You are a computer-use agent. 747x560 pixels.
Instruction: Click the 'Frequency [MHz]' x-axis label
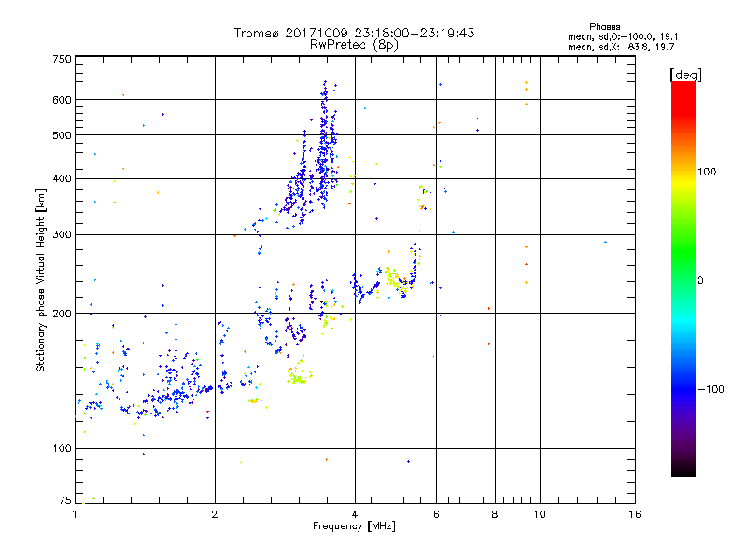point(354,526)
